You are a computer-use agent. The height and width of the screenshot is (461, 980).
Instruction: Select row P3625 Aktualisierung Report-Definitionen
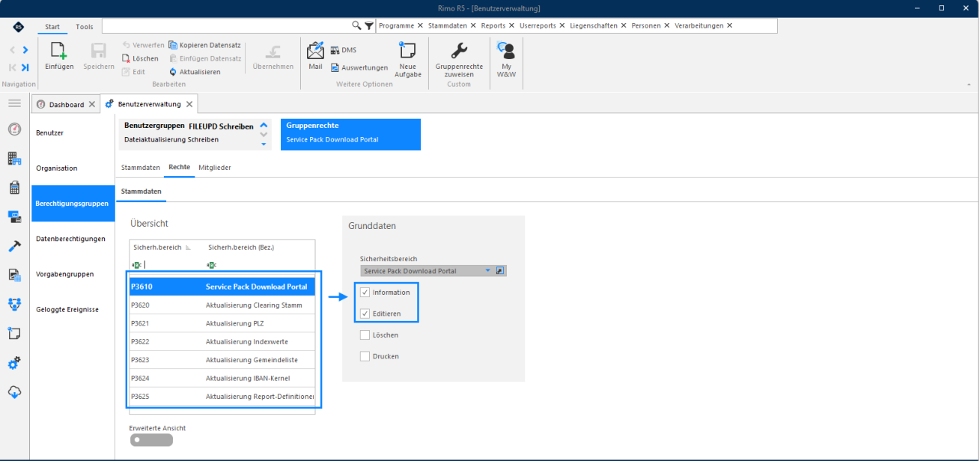click(x=222, y=396)
